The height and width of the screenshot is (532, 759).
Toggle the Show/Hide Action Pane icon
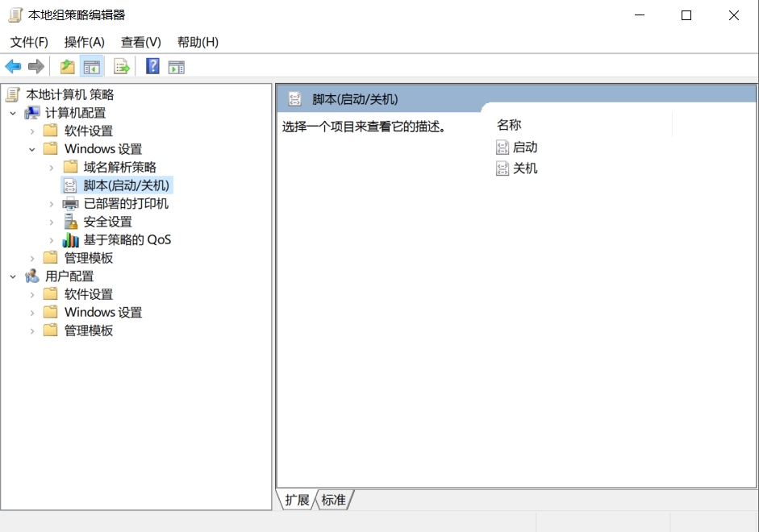[176, 67]
